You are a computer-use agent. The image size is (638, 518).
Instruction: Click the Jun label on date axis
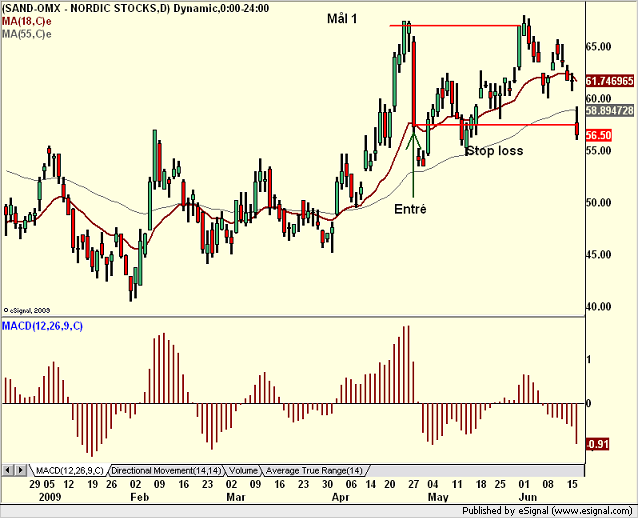point(528,497)
